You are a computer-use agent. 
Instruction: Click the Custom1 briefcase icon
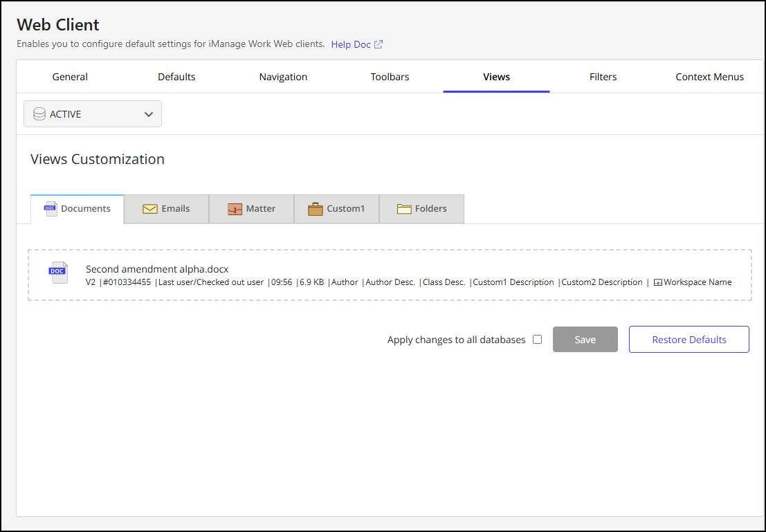(x=316, y=209)
